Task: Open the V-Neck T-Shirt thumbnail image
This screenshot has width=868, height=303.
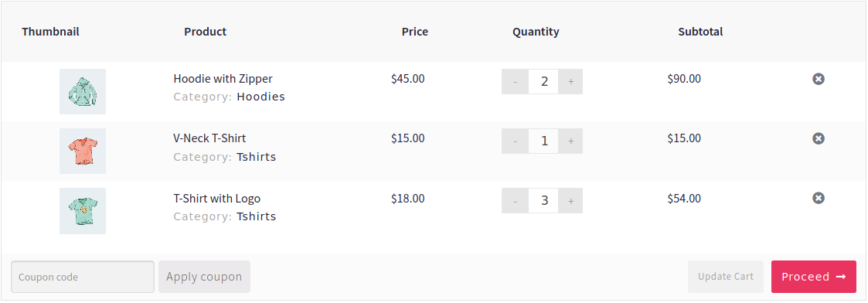Action: (x=83, y=151)
